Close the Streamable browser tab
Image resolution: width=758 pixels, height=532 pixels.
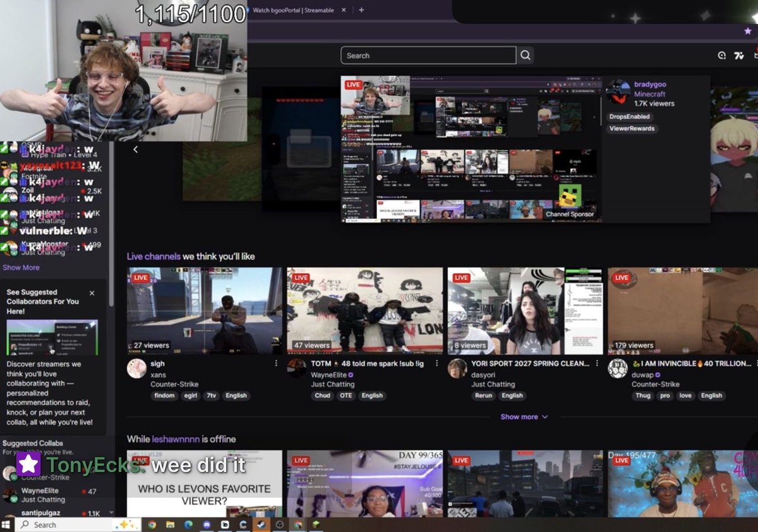(344, 10)
